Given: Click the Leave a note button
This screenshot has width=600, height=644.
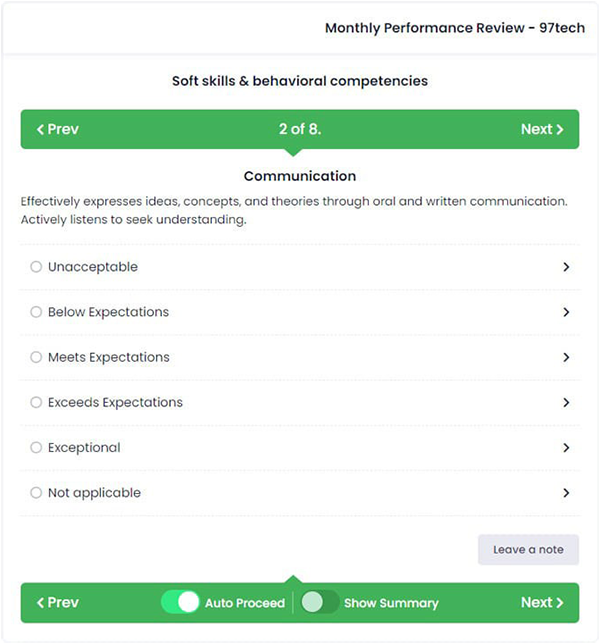Looking at the screenshot, I should pos(528,550).
